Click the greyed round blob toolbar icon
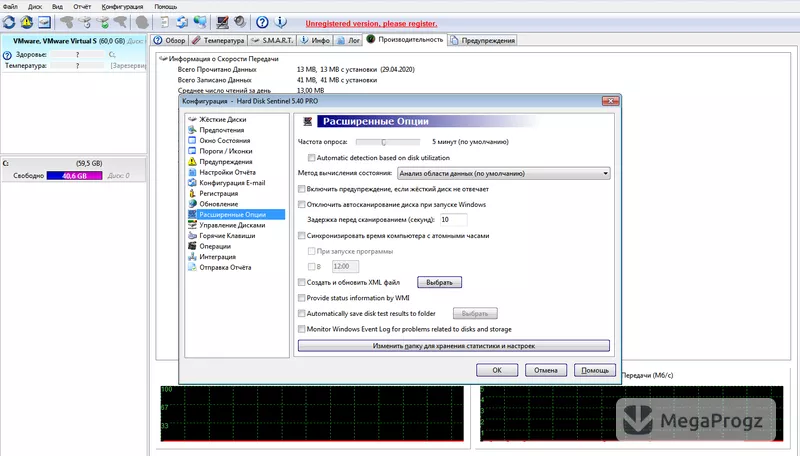800x456 pixels. coord(142,22)
